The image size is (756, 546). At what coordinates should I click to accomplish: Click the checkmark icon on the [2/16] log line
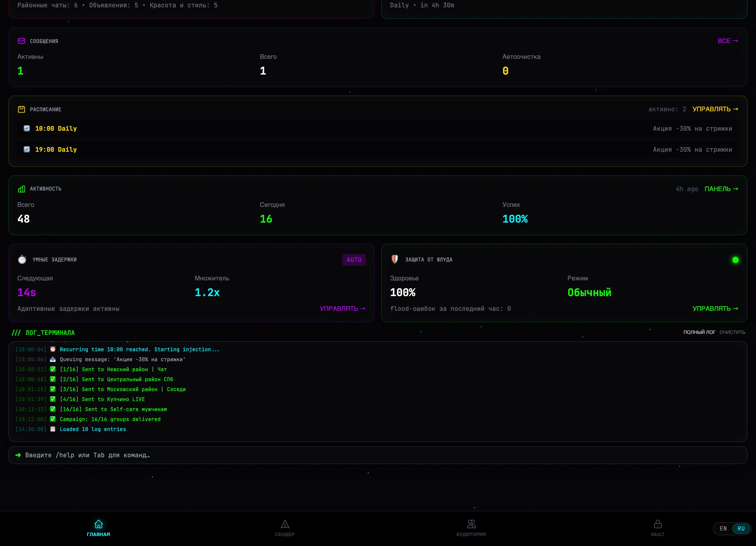click(53, 379)
